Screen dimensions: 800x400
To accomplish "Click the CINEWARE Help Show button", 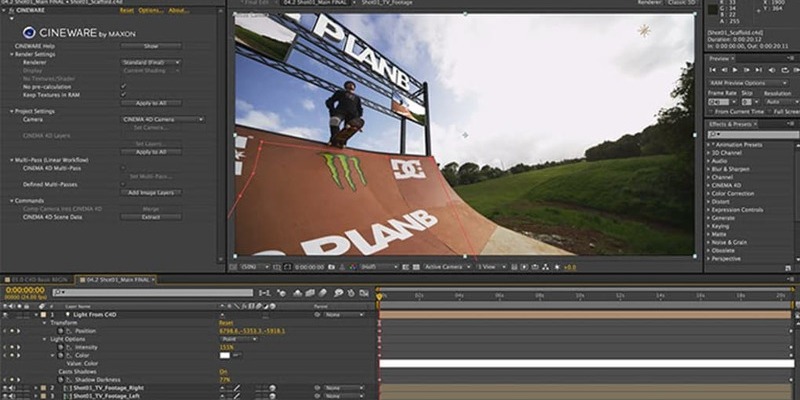I will pos(151,46).
